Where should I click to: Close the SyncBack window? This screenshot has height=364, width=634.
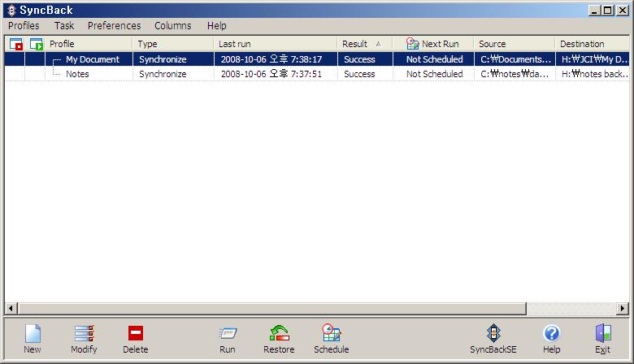(x=623, y=11)
